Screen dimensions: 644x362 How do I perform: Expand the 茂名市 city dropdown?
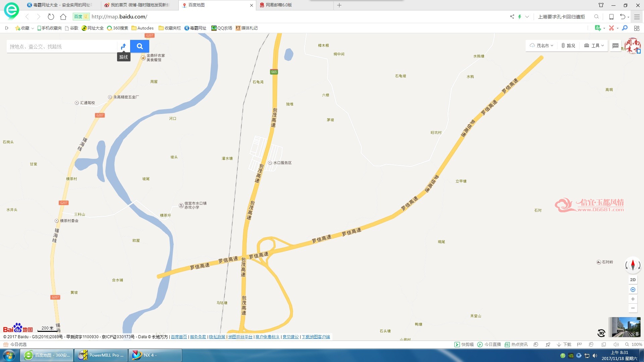coord(541,46)
